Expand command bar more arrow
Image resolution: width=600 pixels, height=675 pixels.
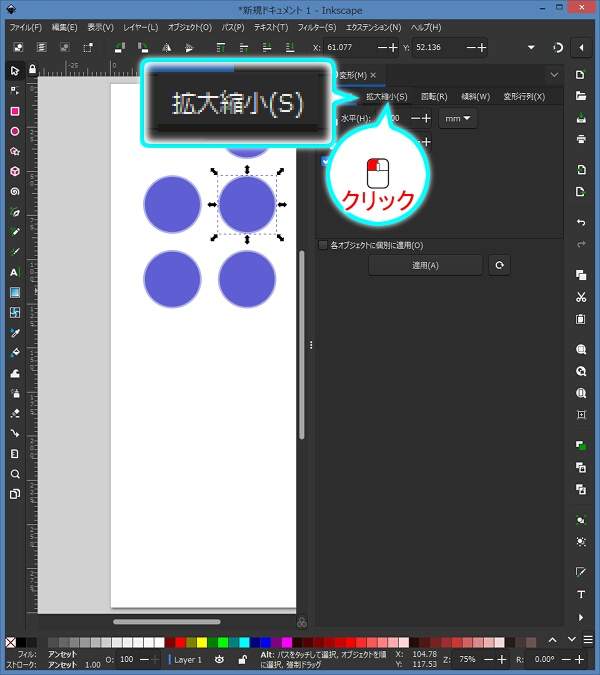click(581, 617)
